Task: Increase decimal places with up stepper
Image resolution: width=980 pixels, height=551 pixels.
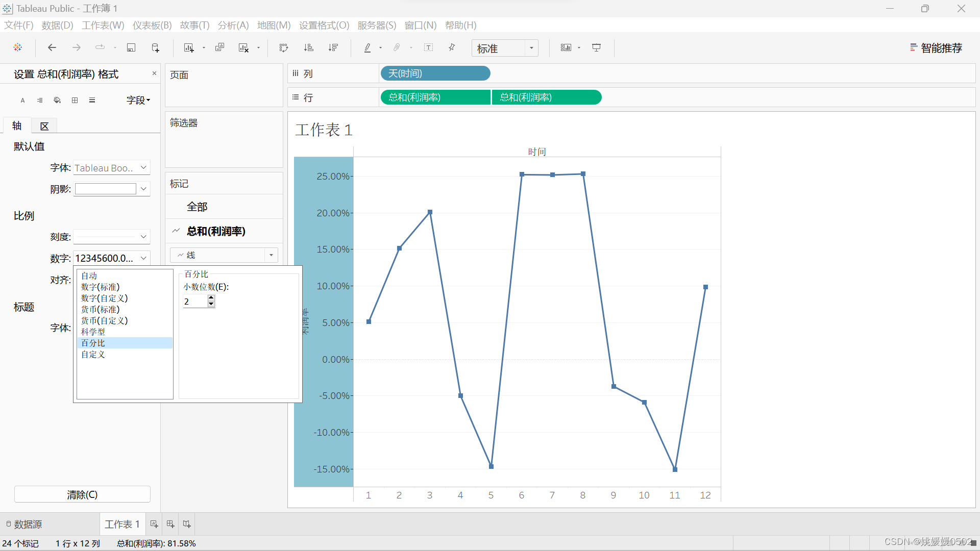Action: click(x=211, y=298)
